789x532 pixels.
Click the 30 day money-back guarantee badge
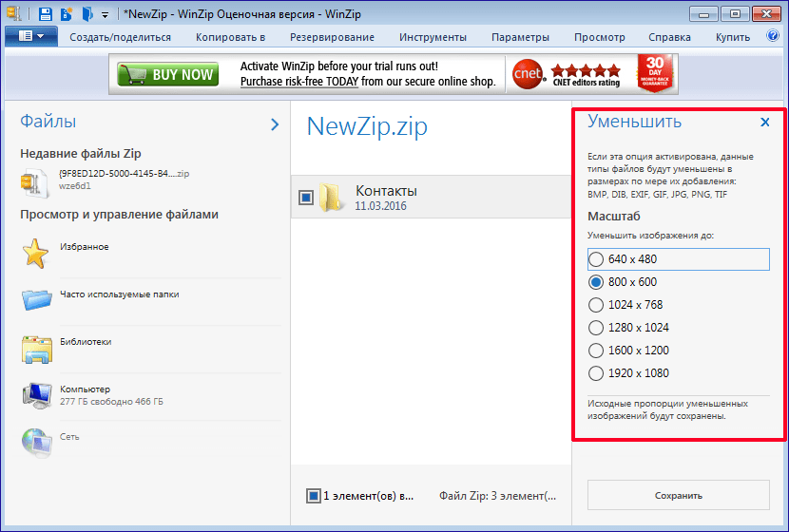click(655, 73)
